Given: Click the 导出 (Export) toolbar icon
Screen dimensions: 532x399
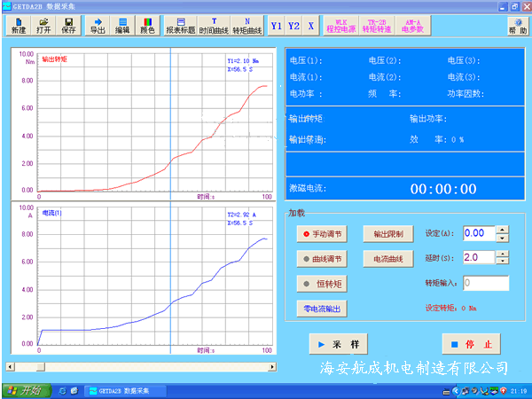Looking at the screenshot, I should tap(97, 25).
